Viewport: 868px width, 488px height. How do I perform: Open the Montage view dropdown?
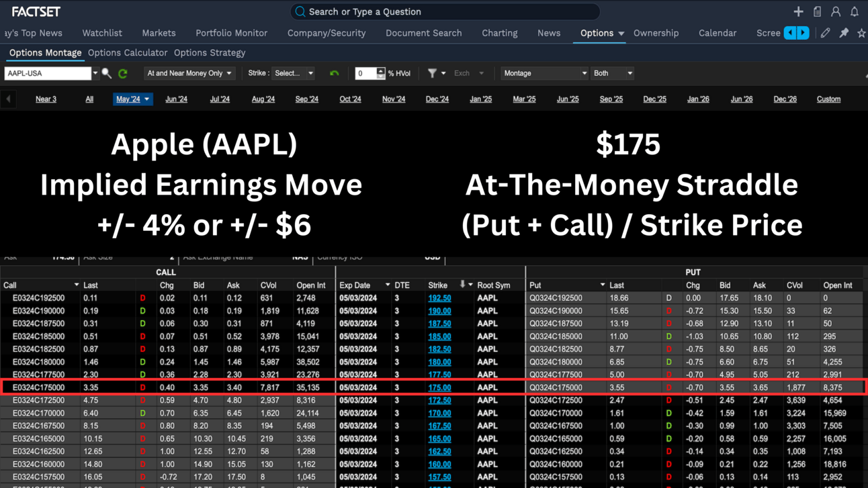544,73
